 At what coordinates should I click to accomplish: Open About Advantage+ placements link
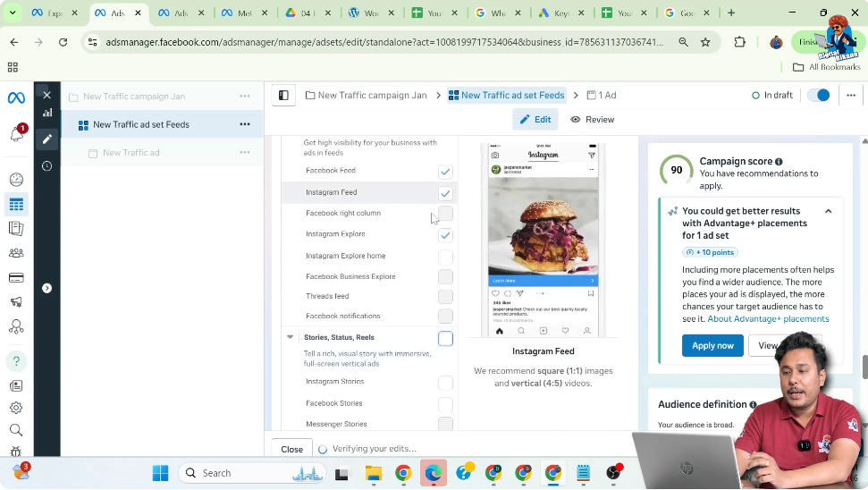(768, 319)
